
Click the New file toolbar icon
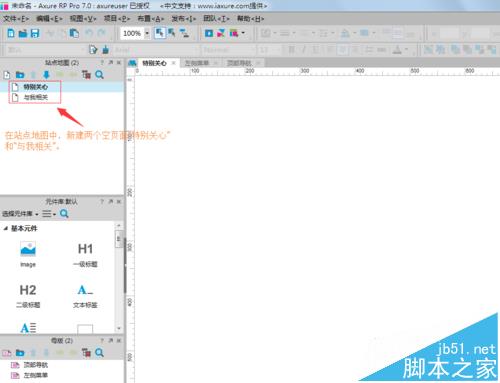[x=11, y=33]
